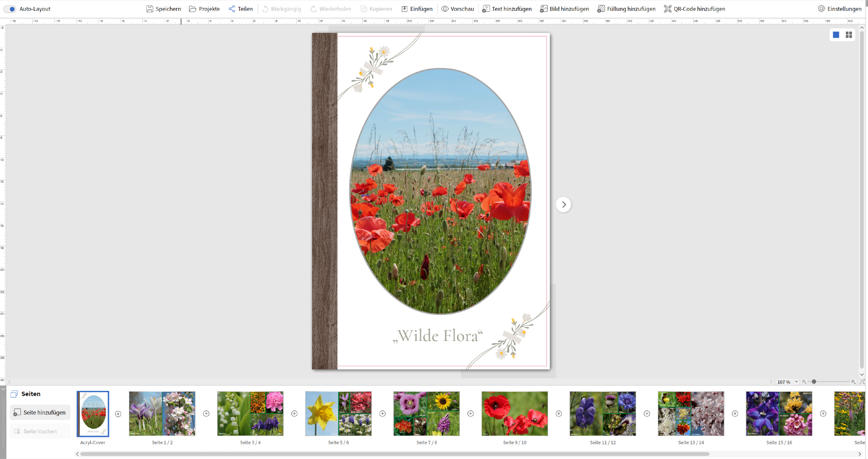This screenshot has width=868, height=459.
Task: Go to next page with right chevron
Action: (x=563, y=205)
